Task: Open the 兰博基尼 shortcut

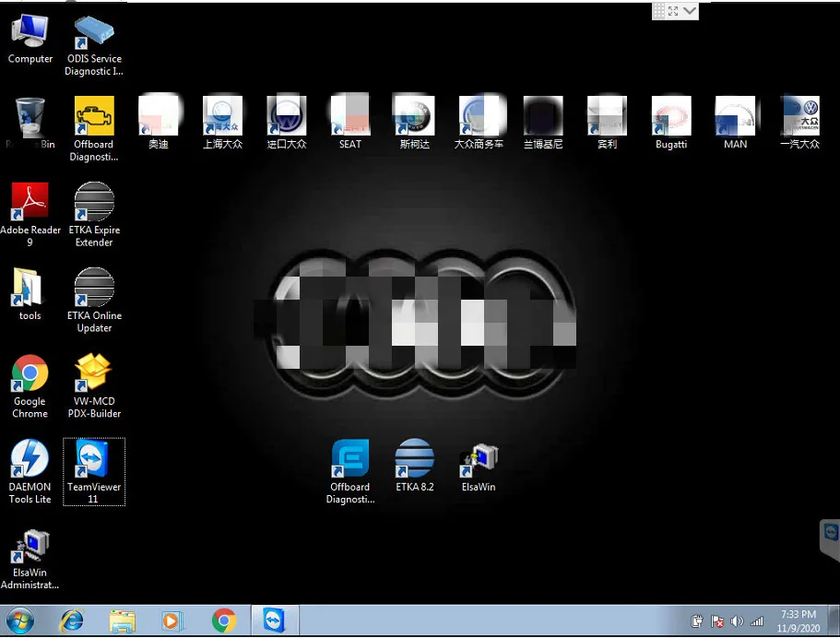Action: (543, 124)
